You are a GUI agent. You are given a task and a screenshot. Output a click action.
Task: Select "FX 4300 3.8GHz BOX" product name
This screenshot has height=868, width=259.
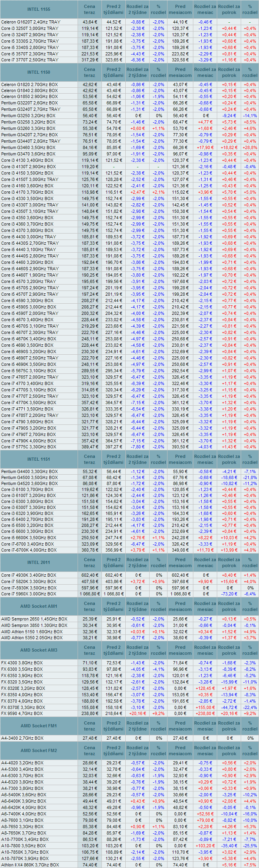click(x=22, y=663)
